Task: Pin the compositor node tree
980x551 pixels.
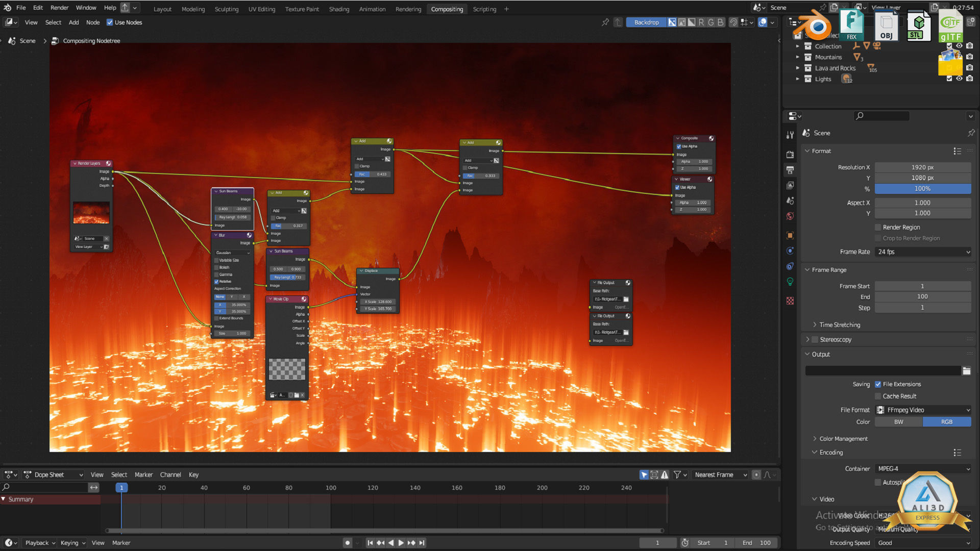Action: tap(605, 22)
